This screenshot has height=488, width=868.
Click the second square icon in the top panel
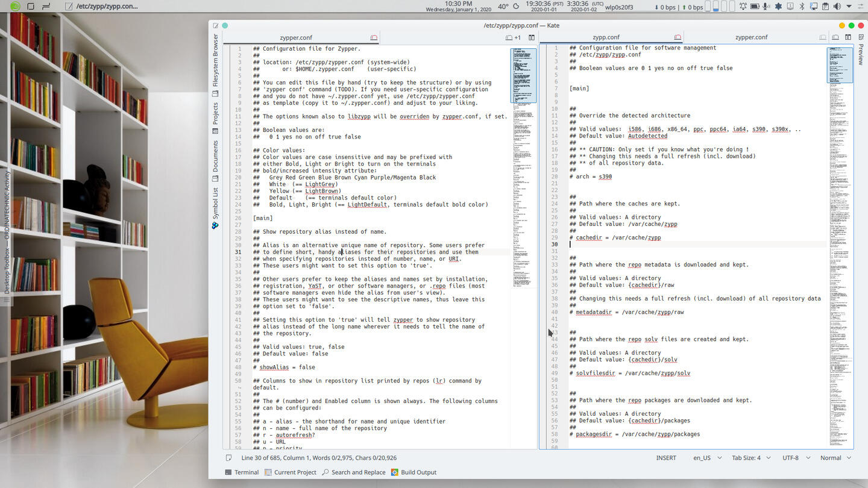(x=30, y=6)
